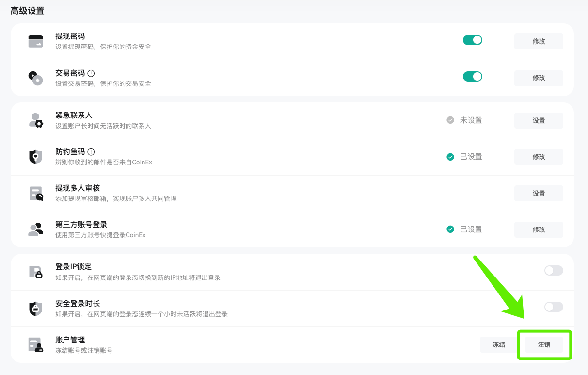Viewport: 588px width, 375px height.
Task: Click the 提现密码 bank card icon
Action: (36, 41)
